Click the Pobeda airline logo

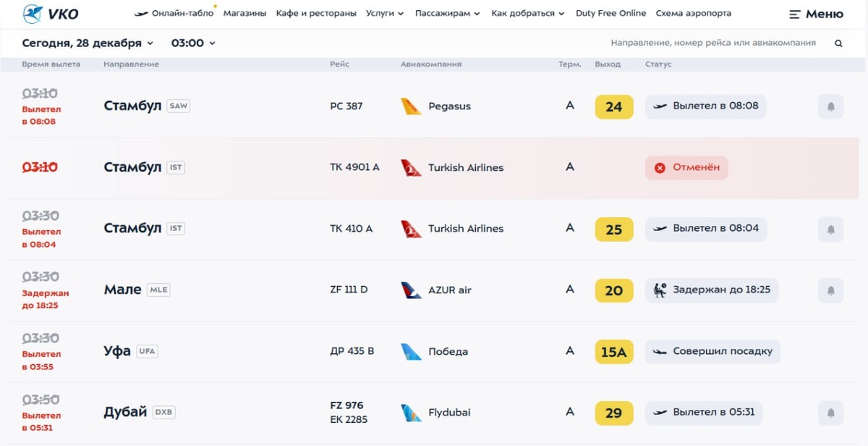pos(411,352)
